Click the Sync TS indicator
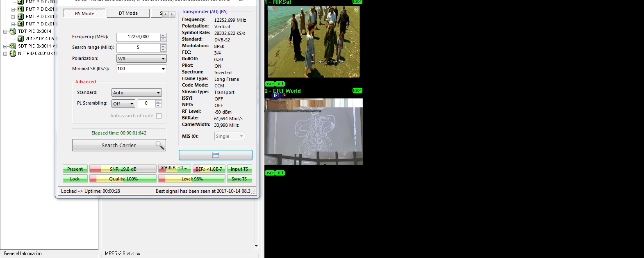Viewport: 644px width, 258px height. (x=239, y=179)
